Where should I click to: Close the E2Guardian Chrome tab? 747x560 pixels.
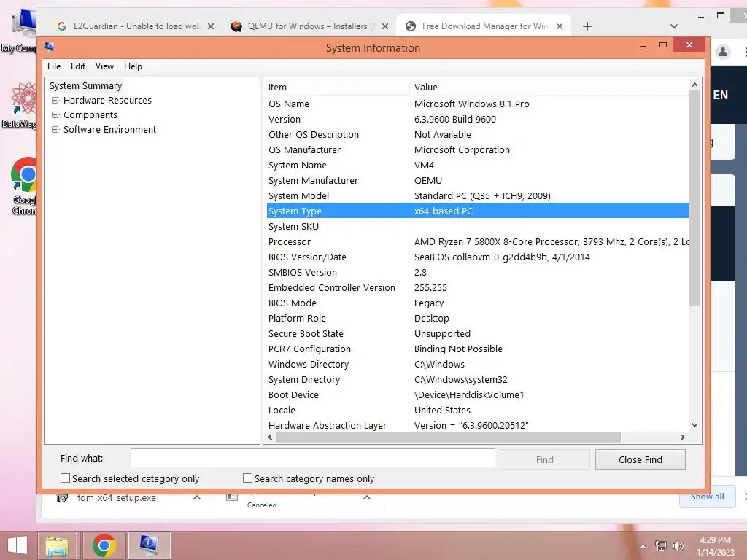(x=211, y=26)
